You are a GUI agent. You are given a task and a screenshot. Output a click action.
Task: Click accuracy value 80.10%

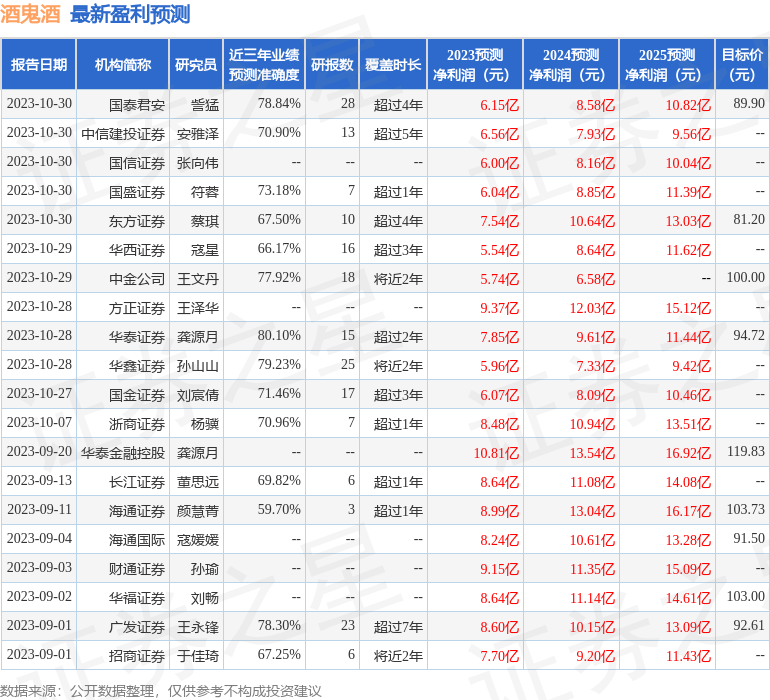[x=279, y=335]
